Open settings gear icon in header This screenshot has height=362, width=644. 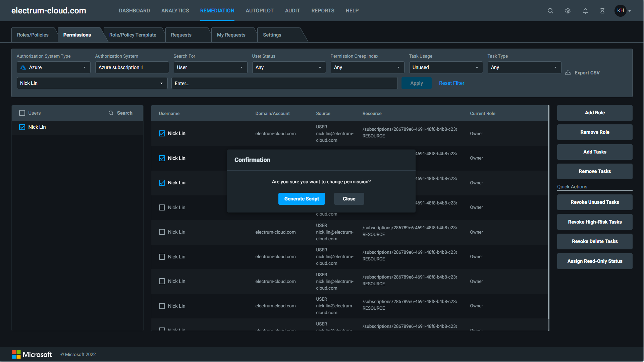pos(568,11)
